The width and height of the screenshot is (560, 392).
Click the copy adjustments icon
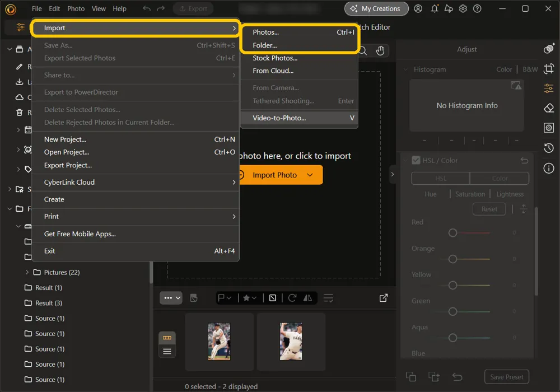pos(411,376)
